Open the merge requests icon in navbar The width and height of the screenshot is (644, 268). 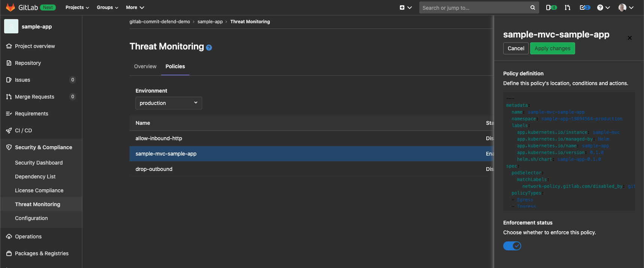[x=568, y=7]
